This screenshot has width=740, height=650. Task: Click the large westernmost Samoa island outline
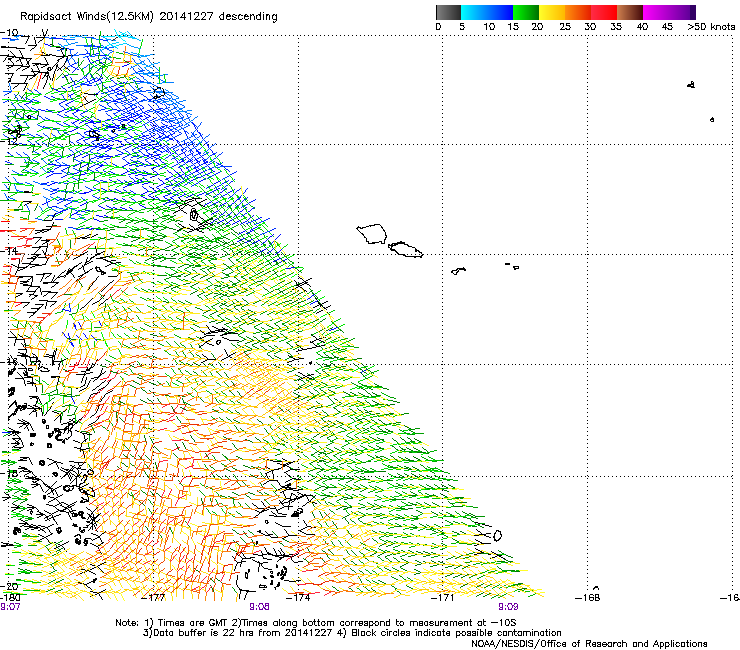coord(372,234)
